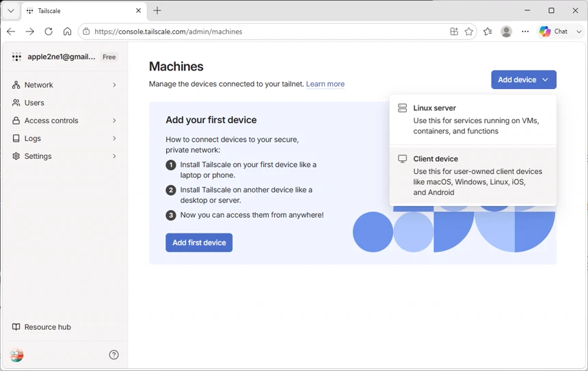This screenshot has height=371, width=588.
Task: Open Access controls section
Action: point(64,120)
